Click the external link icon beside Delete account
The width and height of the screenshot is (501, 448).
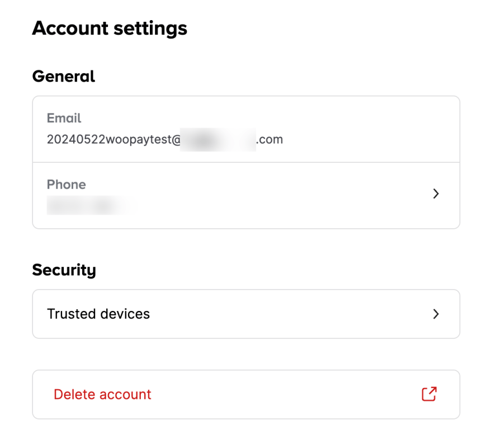coord(429,394)
